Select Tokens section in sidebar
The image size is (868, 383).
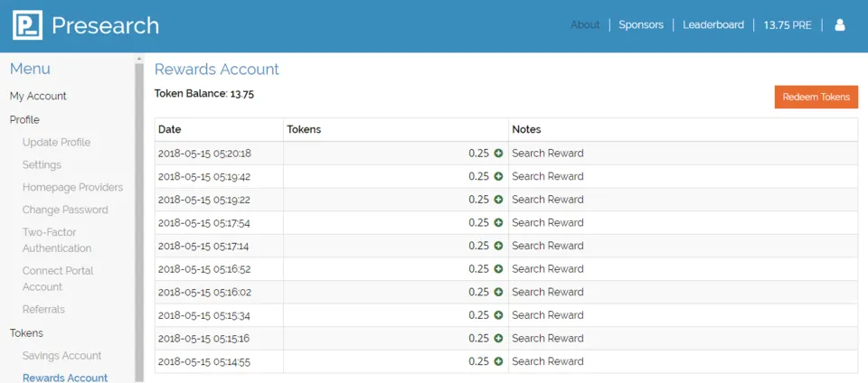26,333
